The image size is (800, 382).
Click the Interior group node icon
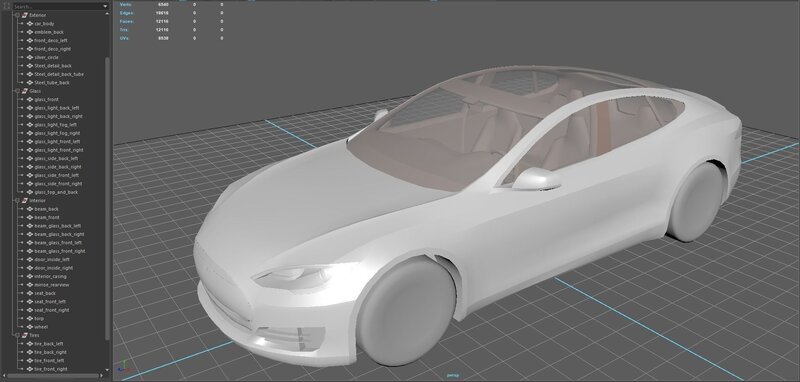click(24, 200)
